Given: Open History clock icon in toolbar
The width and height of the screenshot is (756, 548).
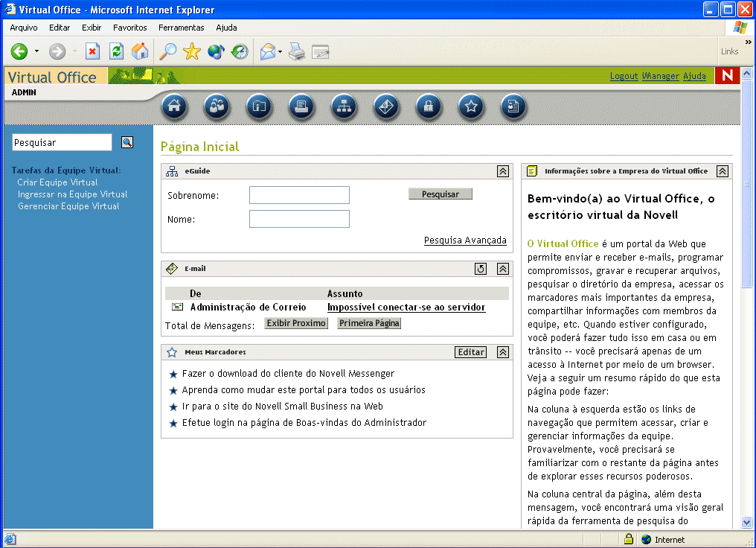Looking at the screenshot, I should [240, 51].
